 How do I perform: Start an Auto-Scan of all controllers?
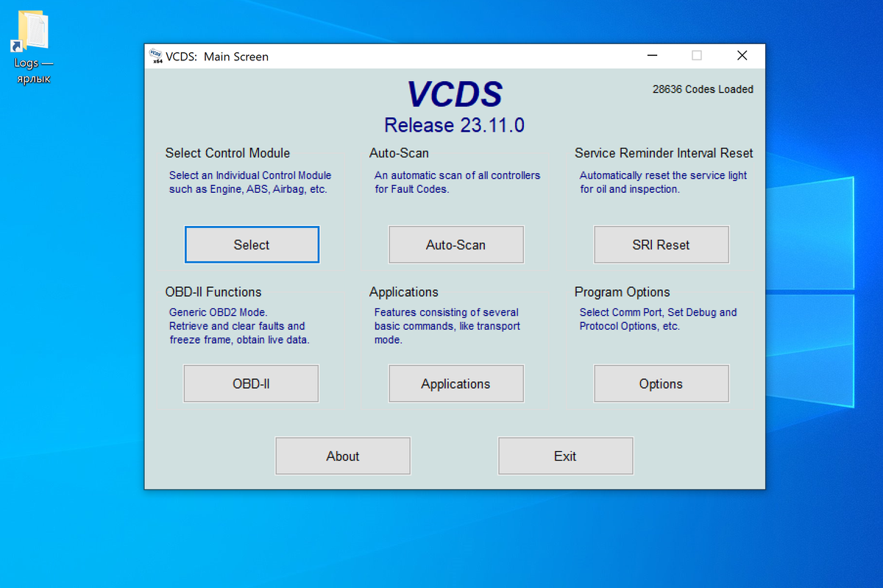click(455, 244)
